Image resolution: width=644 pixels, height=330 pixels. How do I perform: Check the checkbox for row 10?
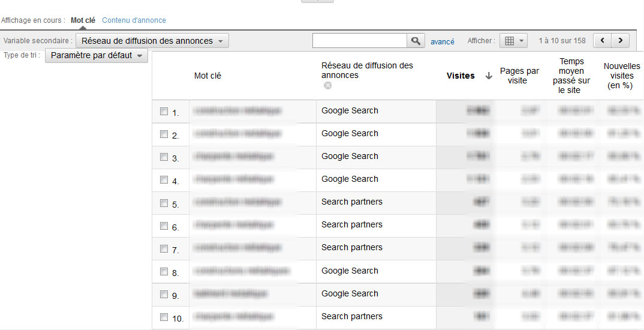click(x=164, y=317)
